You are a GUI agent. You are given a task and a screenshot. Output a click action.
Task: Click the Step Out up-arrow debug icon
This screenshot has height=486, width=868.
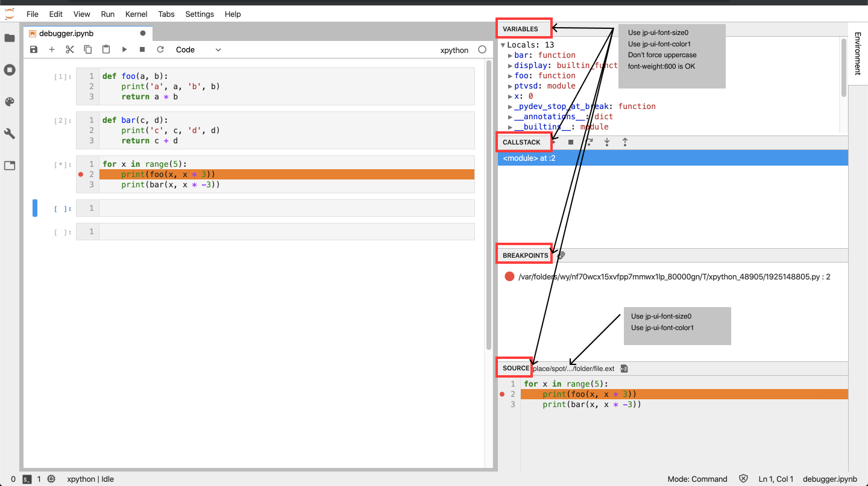click(x=624, y=142)
